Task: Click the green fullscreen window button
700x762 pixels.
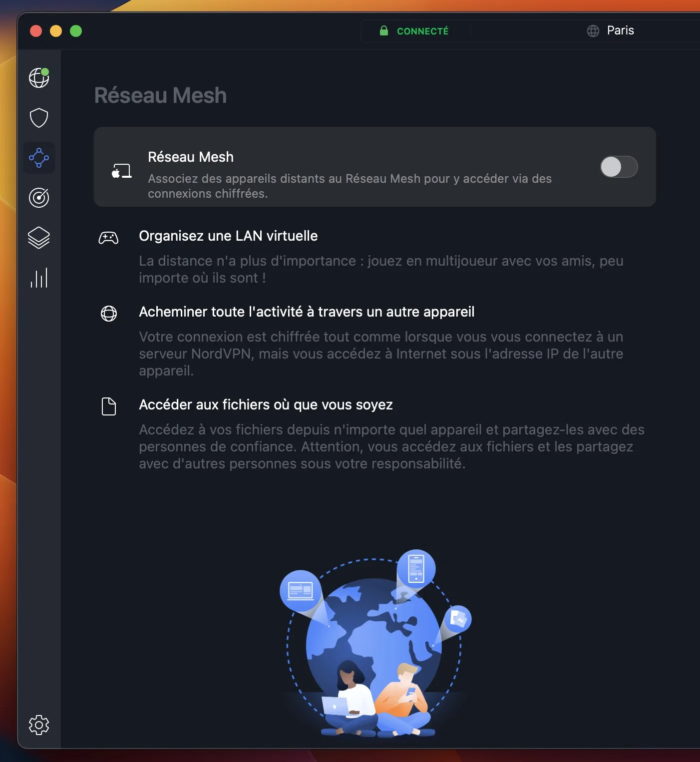Action: [76, 31]
